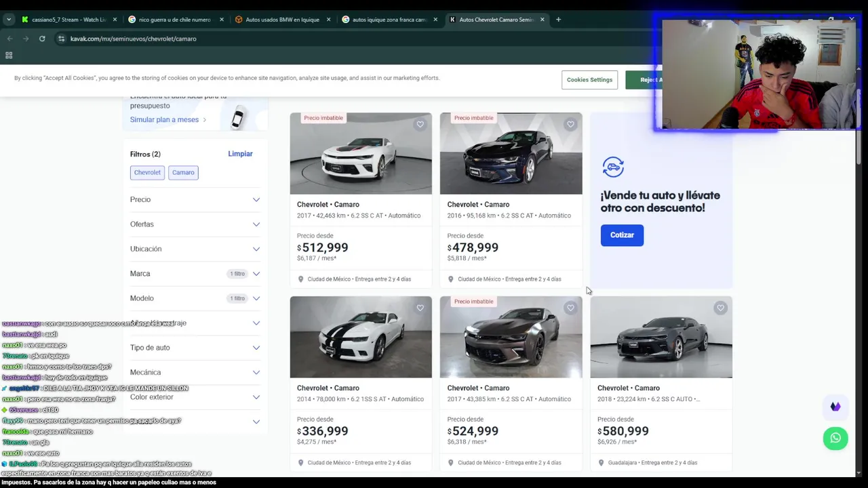Image resolution: width=868 pixels, height=488 pixels.
Task: Close the 'autos iquique zona franca' tab
Action: coord(435,20)
